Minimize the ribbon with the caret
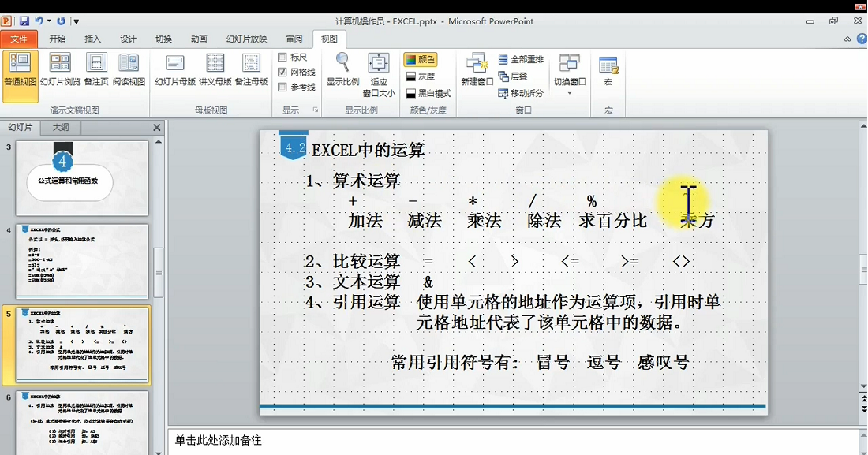 tap(847, 39)
